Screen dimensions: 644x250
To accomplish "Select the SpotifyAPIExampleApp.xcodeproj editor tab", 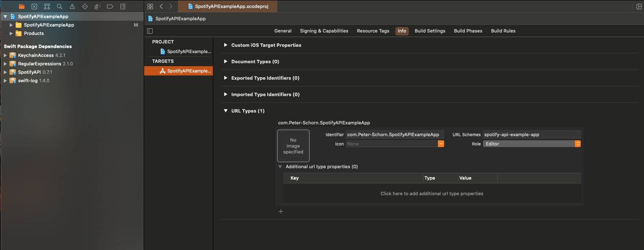I will tap(228, 6).
